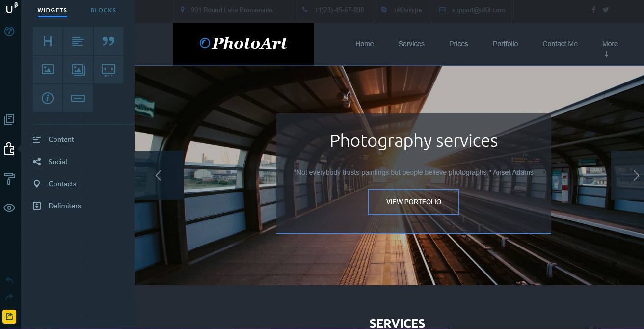Image resolution: width=644 pixels, height=329 pixels.
Task: Select the Info card widget icon
Action: click(48, 98)
